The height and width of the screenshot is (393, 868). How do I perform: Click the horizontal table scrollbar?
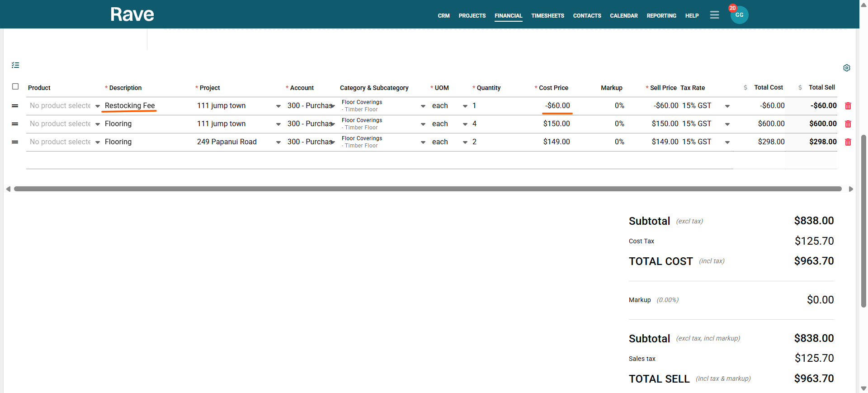click(x=427, y=189)
